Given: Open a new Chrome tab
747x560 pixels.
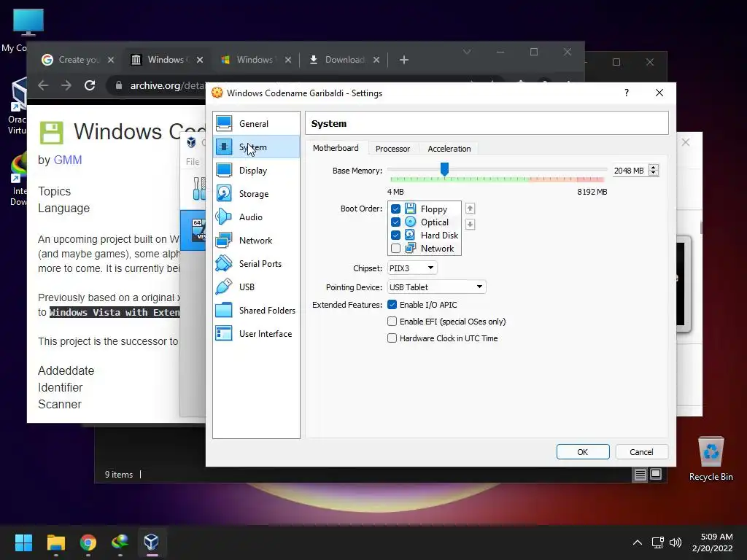Looking at the screenshot, I should coord(404,60).
